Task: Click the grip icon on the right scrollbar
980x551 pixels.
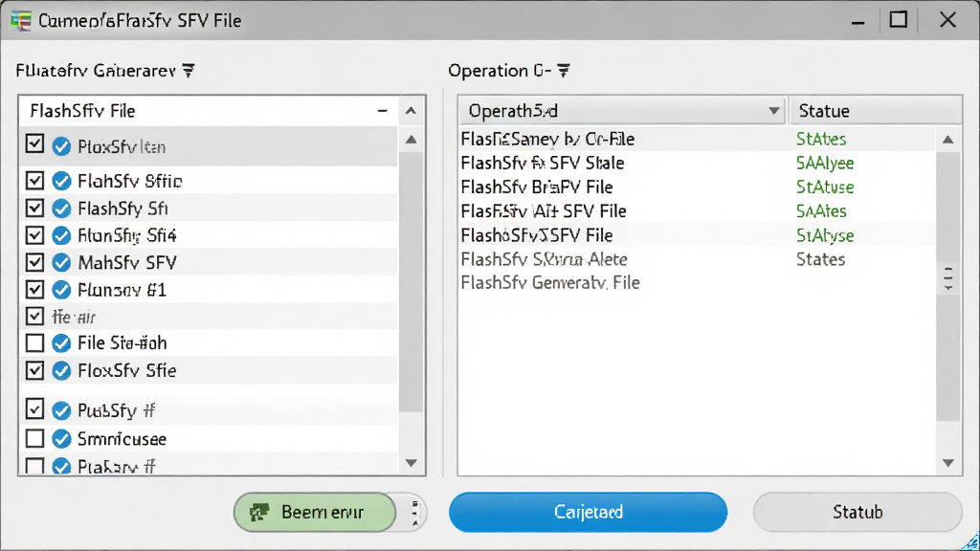Action: click(948, 278)
